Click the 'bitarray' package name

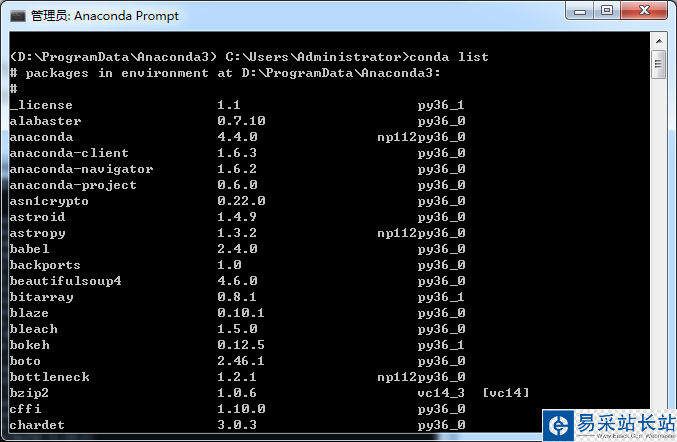(x=41, y=297)
